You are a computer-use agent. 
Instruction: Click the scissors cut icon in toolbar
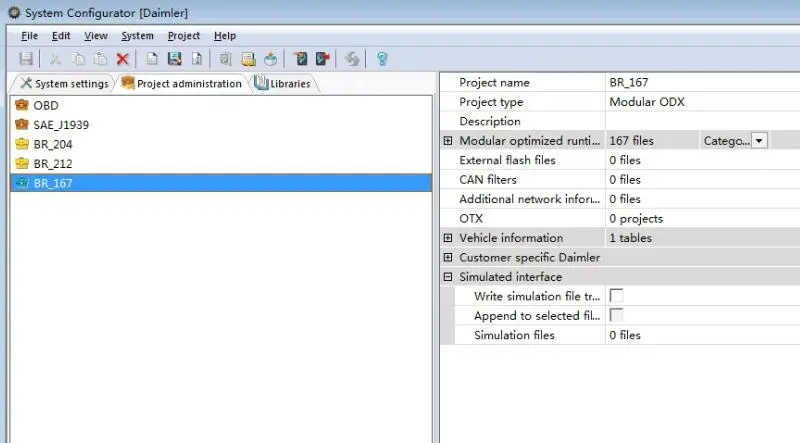(x=56, y=60)
